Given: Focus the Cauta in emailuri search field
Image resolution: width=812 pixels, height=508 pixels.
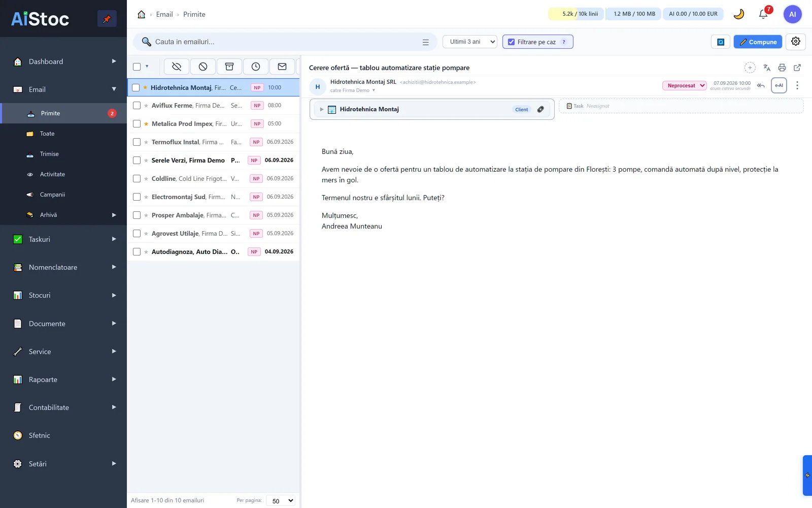Looking at the screenshot, I should [x=285, y=42].
